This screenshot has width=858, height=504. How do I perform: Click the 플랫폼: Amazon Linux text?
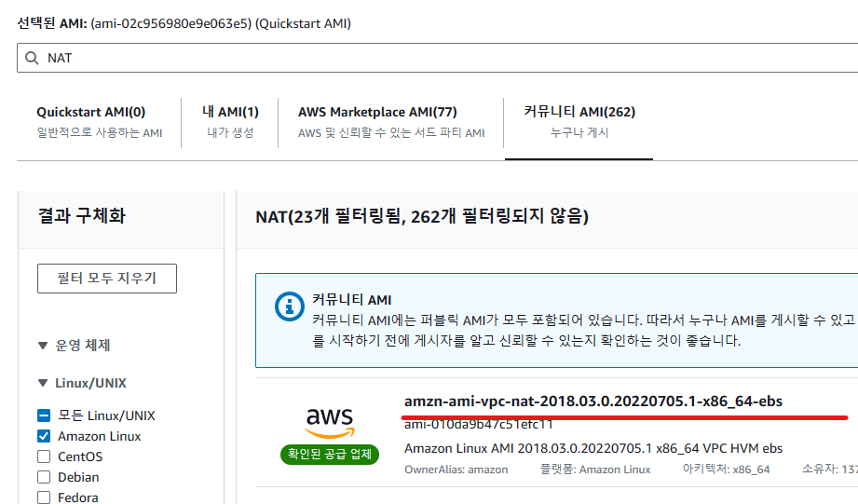coord(595,470)
